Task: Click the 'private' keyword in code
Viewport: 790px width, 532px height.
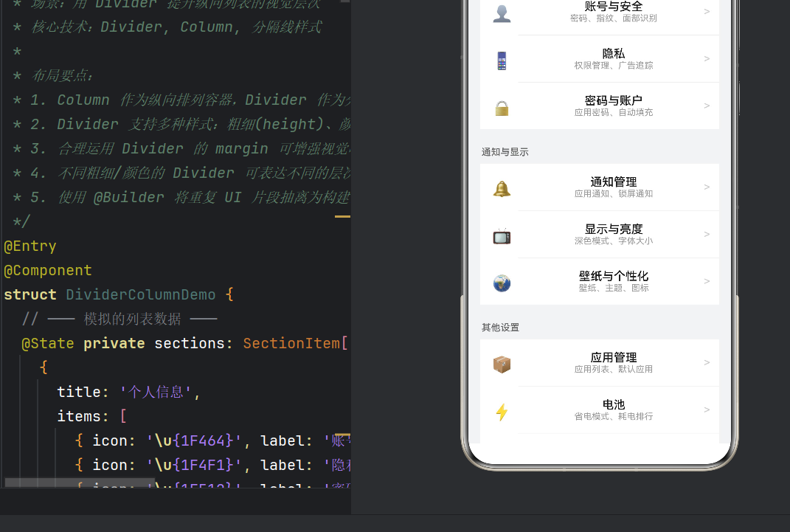Action: click(x=114, y=344)
